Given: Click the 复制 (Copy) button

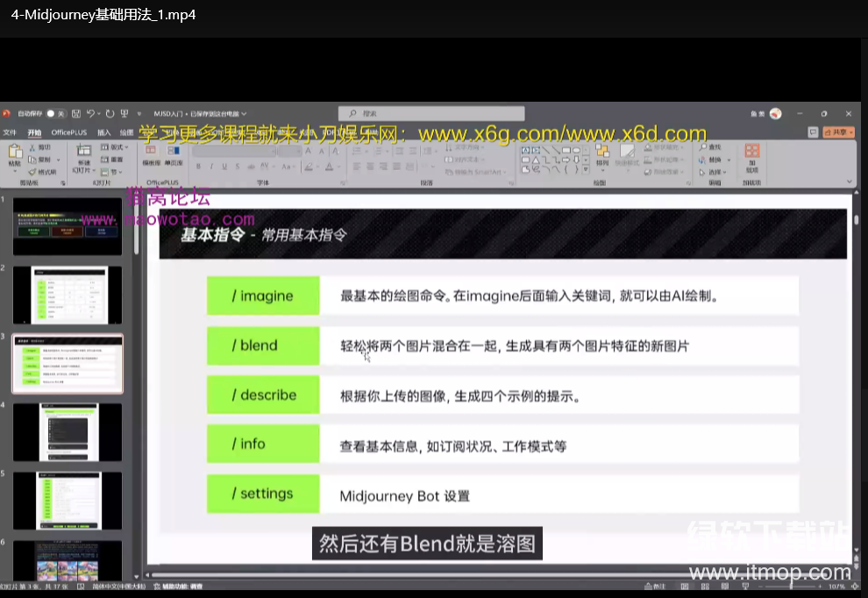Looking at the screenshot, I should pos(39,160).
